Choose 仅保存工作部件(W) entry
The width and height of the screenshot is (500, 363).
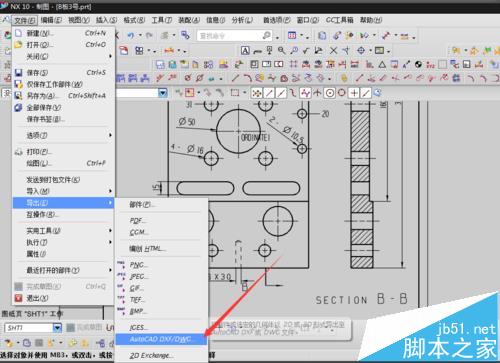[x=63, y=84]
